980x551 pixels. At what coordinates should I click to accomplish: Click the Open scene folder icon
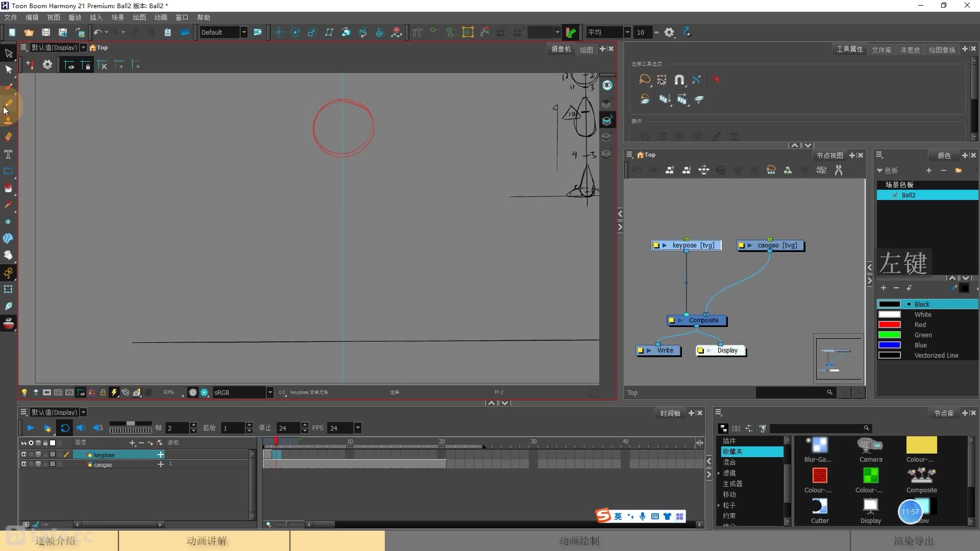29,32
